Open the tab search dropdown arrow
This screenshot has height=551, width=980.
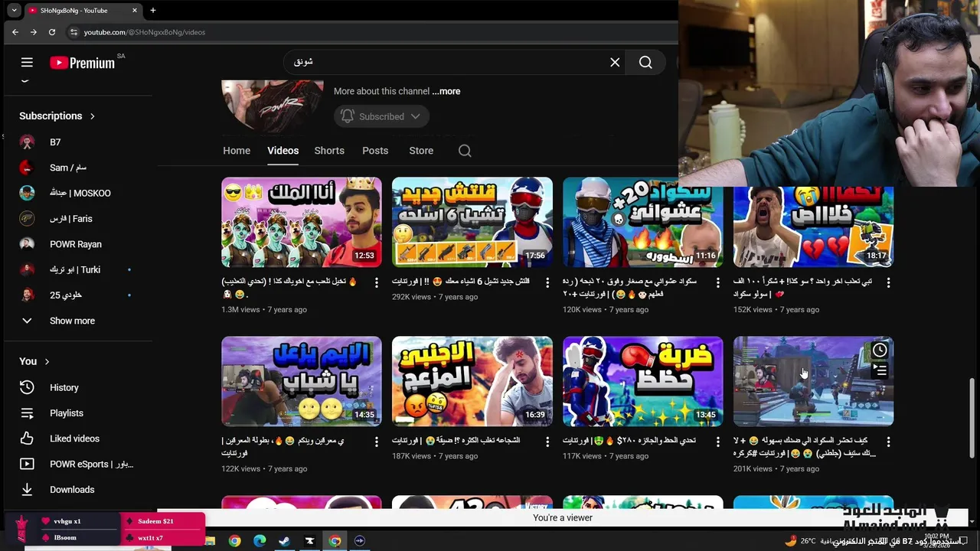click(x=14, y=11)
